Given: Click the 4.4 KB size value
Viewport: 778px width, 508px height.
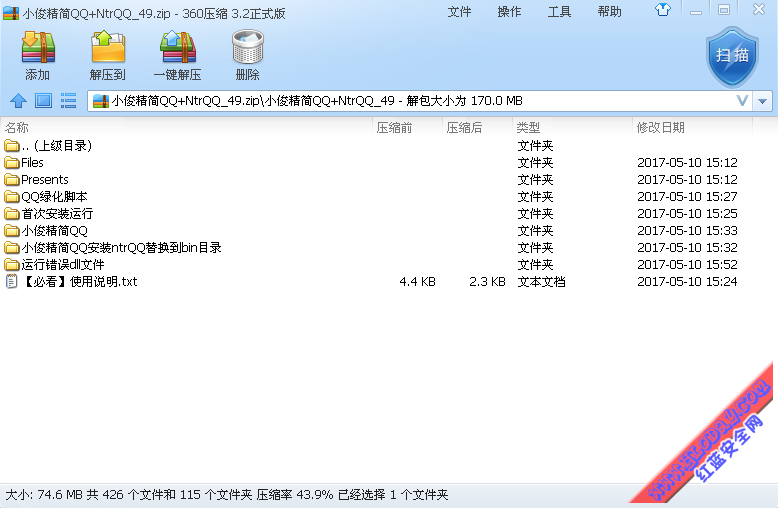Looking at the screenshot, I should 417,282.
